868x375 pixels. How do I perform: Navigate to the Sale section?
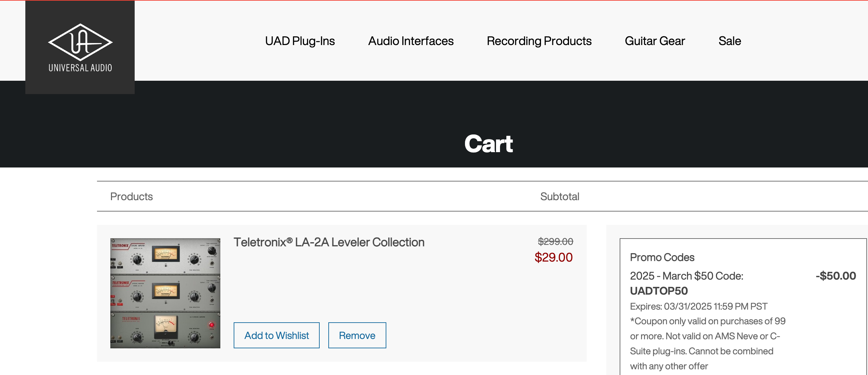730,41
